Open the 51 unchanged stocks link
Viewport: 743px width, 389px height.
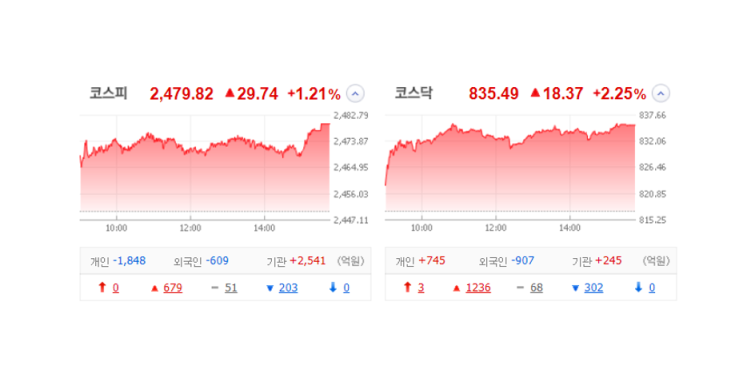(x=231, y=288)
